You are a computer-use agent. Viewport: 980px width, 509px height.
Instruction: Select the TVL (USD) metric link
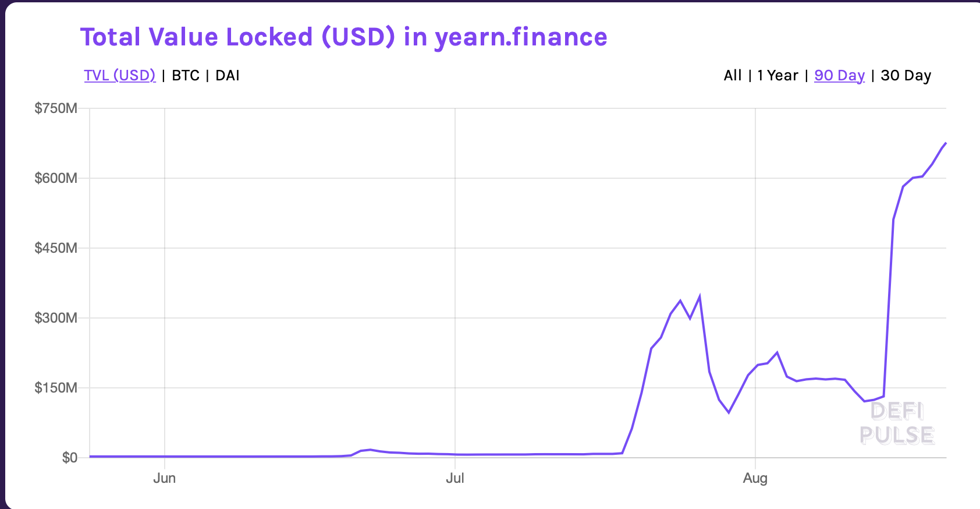pos(119,75)
